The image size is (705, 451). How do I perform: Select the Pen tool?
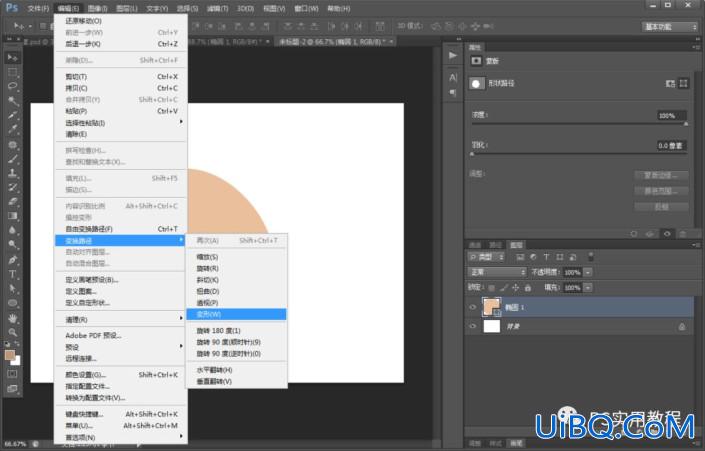pyautogui.click(x=13, y=259)
